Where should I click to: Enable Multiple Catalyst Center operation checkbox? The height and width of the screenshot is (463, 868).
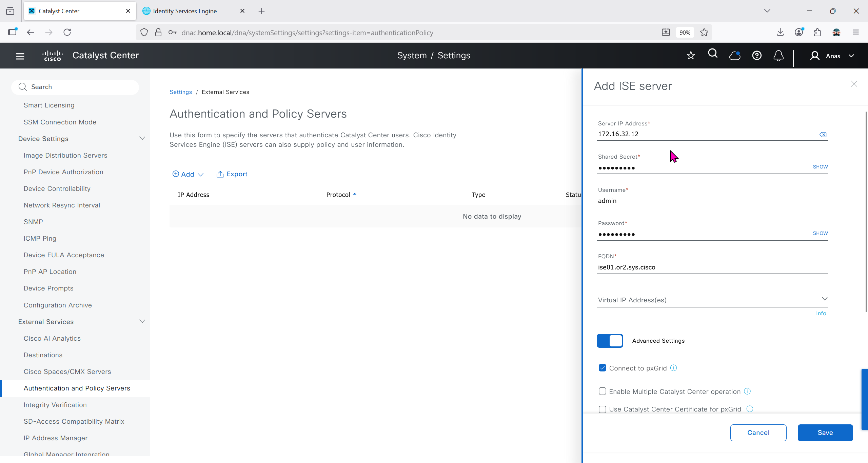point(602,391)
